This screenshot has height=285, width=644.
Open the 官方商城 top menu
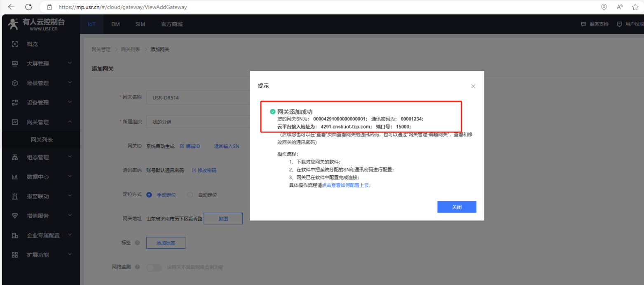[171, 24]
